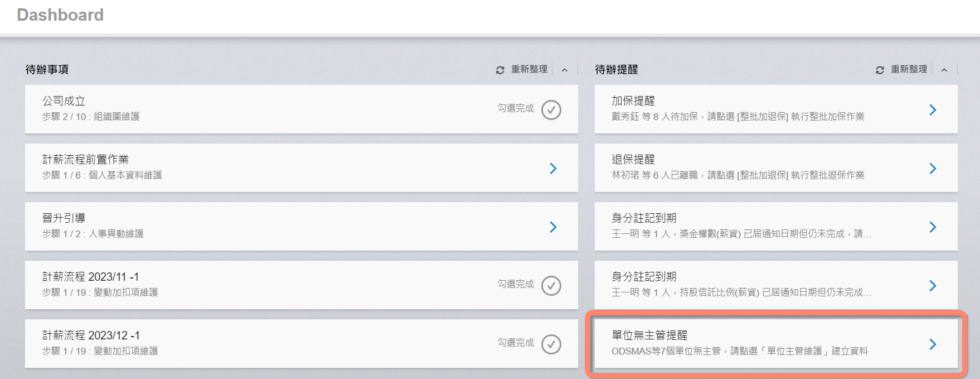Select the 公司成立 task title
The height and width of the screenshot is (379, 980).
coord(64,101)
